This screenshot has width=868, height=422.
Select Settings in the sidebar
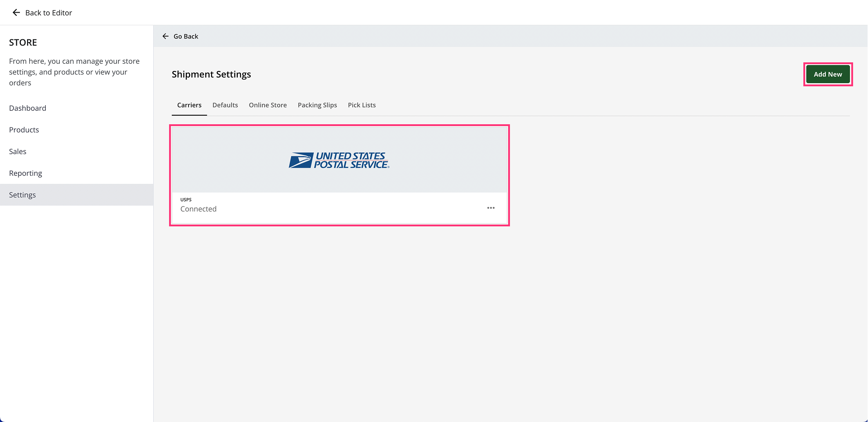click(x=77, y=195)
